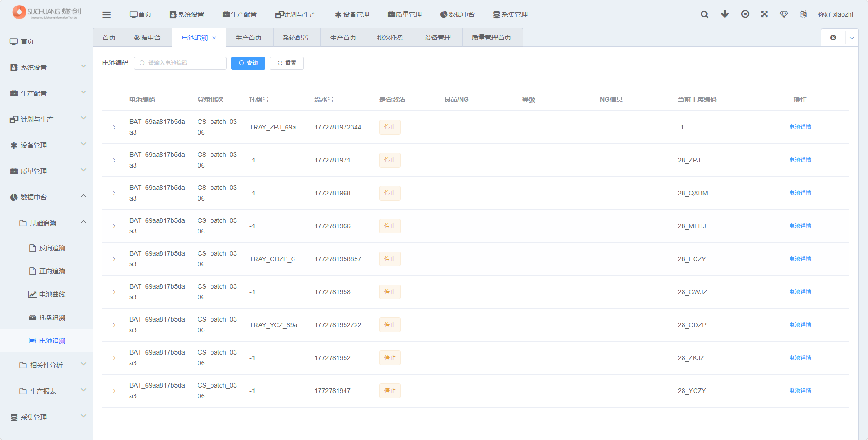Image resolution: width=868 pixels, height=440 pixels.
Task: Expand 系统设置 in the sidebar
Action: click(46, 67)
